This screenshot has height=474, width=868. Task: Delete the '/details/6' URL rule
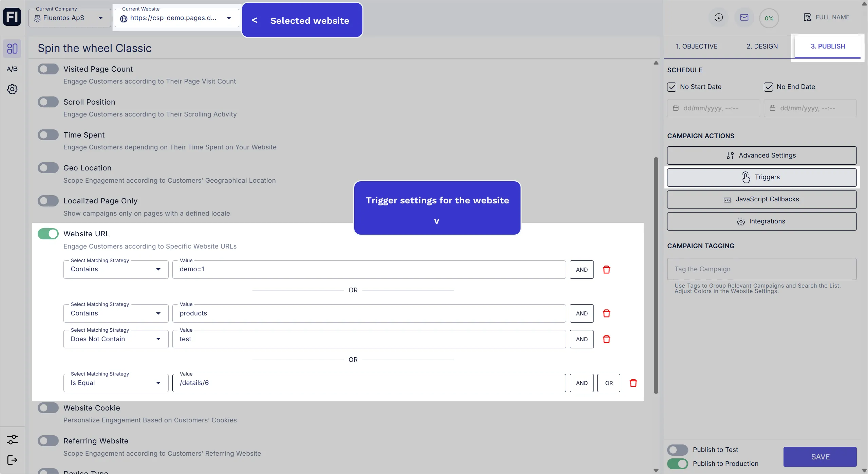tap(633, 383)
